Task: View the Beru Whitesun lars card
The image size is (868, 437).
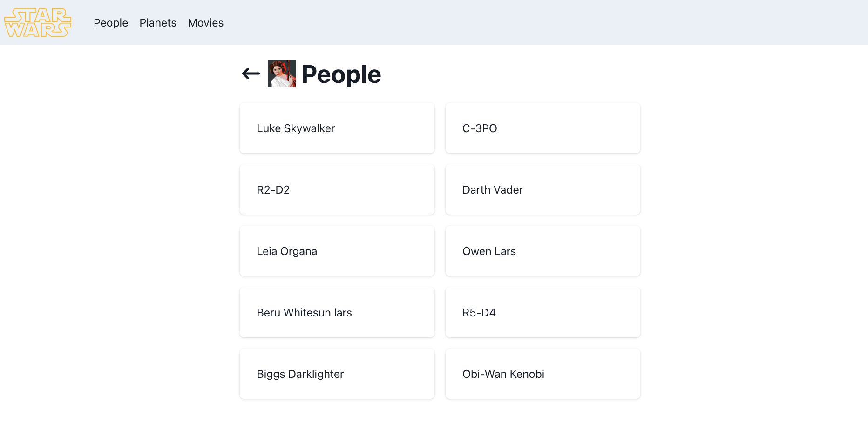Action: 337,312
